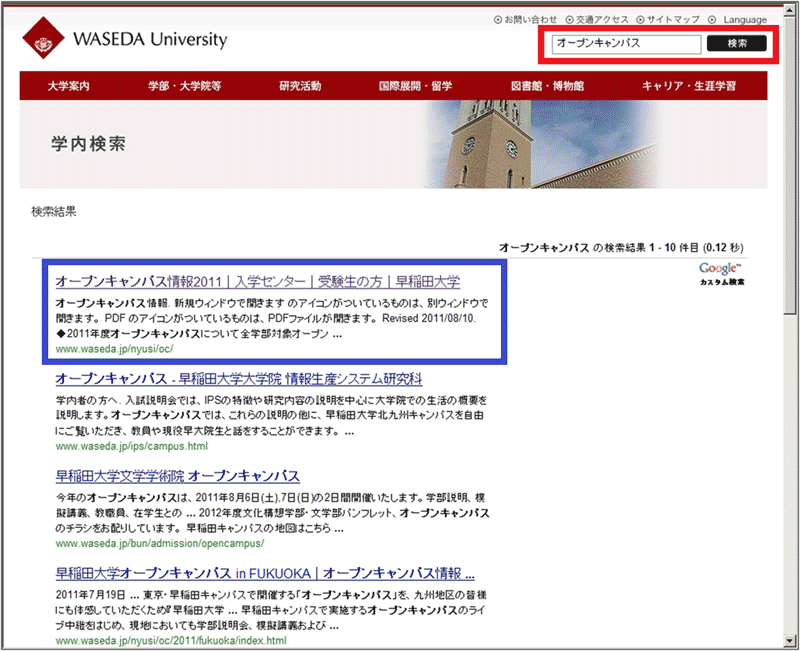Select the キャリア・生涯学習 menu item

(689, 86)
